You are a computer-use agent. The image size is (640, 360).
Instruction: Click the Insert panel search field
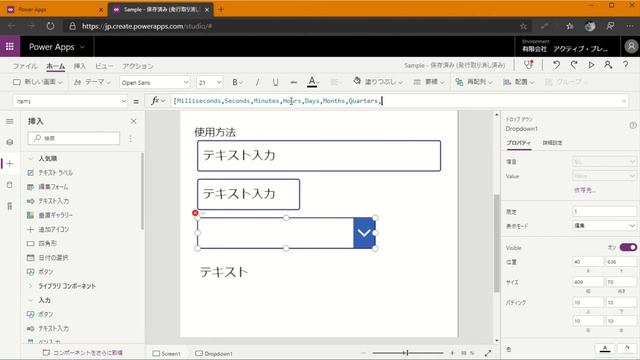click(74, 138)
